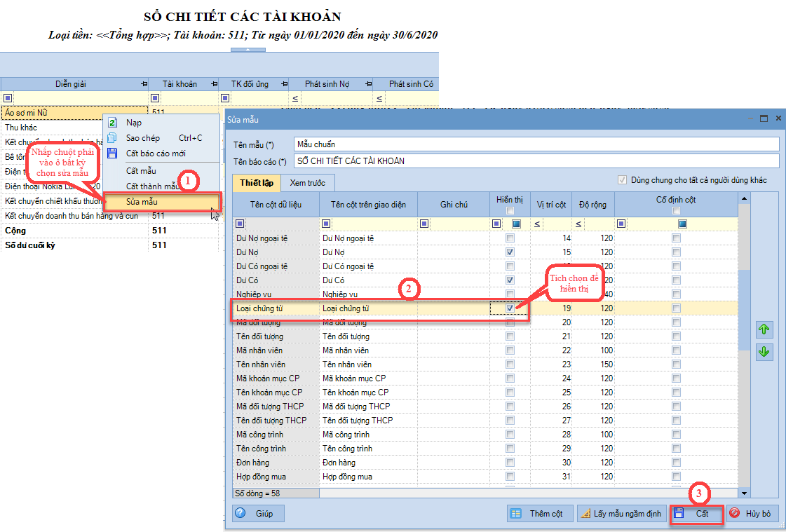Click the green move-up arrow button

(764, 329)
